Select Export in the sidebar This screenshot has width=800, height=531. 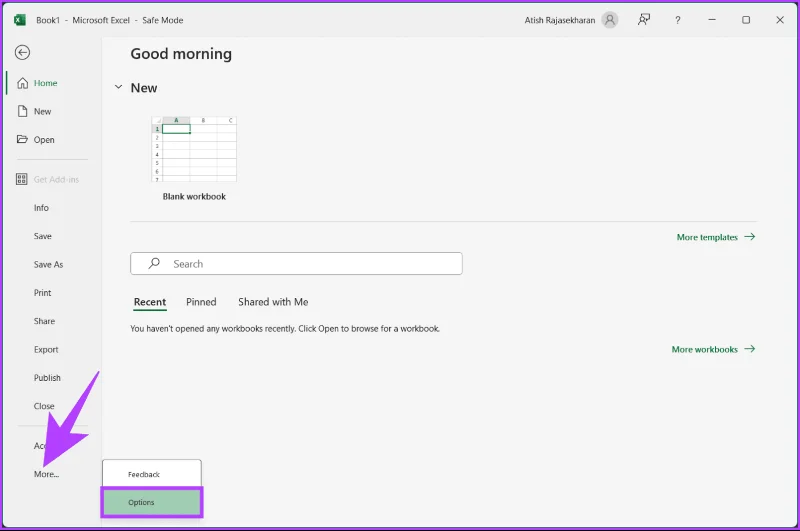(x=46, y=349)
